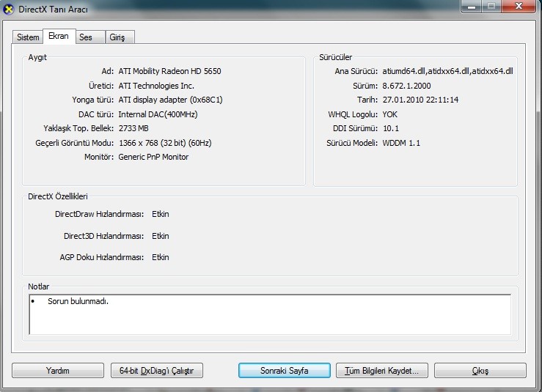
Task: Click Internal DAC(400MHz) value
Action: (158, 114)
